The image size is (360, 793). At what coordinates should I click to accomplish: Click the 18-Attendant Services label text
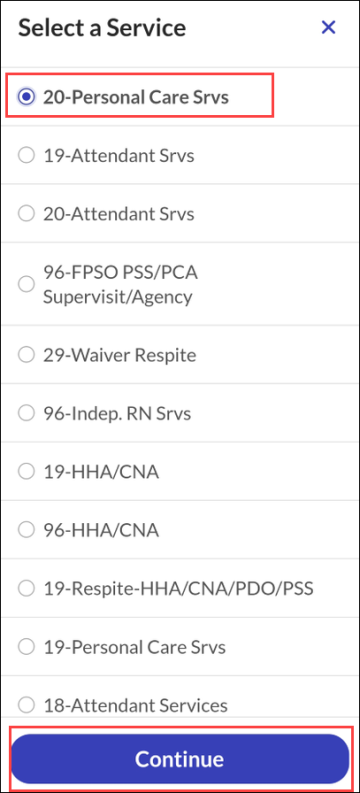135,704
